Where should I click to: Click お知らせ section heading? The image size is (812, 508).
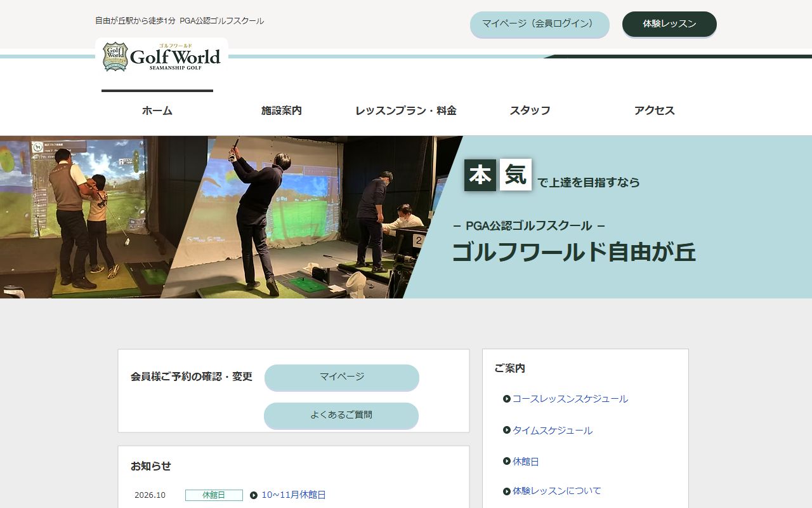[151, 466]
